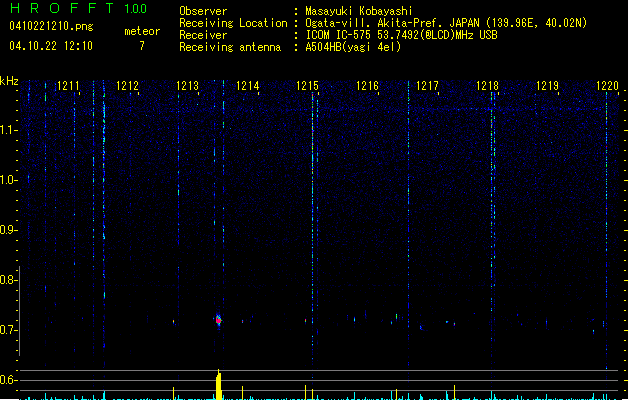Click the kHz axis unit label
This screenshot has width=629, height=400.
[x=9, y=81]
